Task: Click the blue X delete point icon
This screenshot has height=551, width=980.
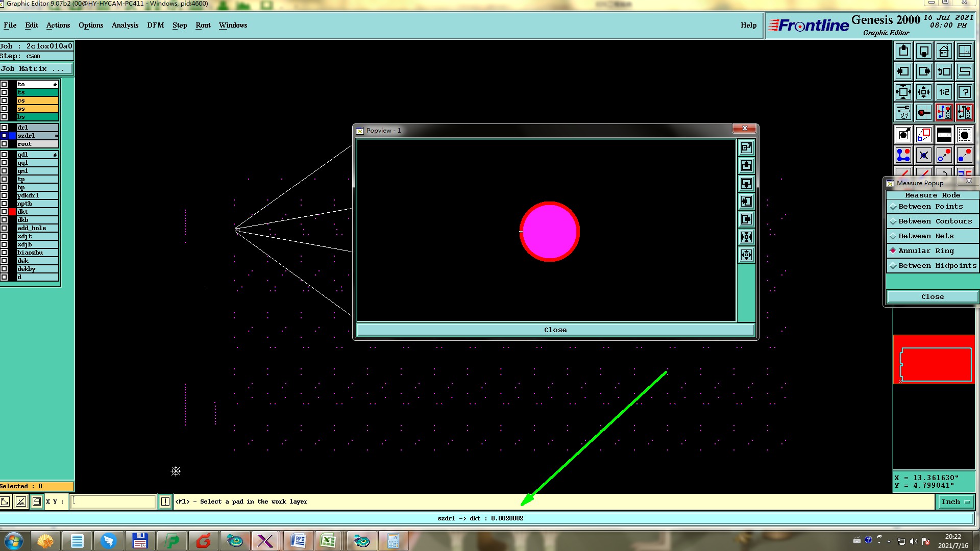Action: 923,156
